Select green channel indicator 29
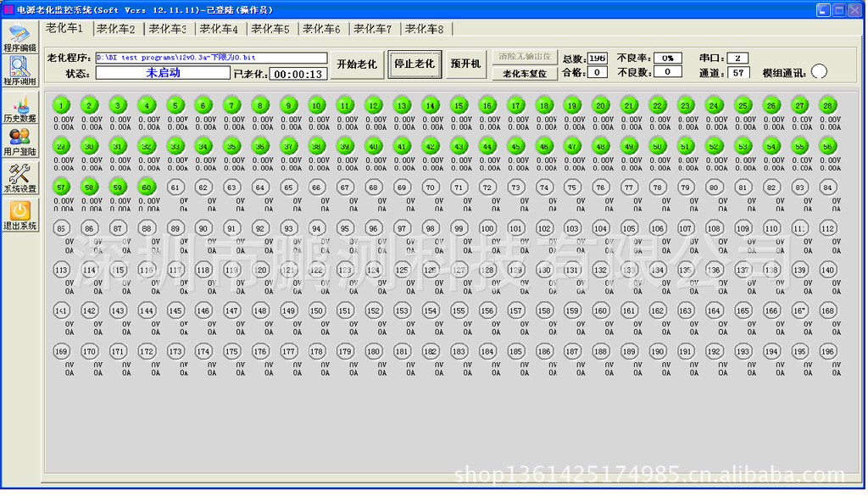This screenshot has height=503, width=868. (61, 146)
